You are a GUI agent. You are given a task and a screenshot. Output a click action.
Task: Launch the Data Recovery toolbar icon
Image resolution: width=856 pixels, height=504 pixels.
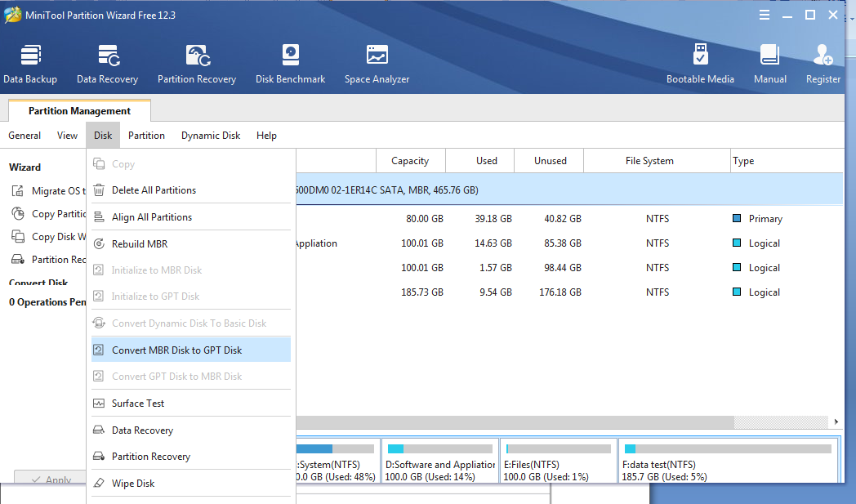(x=108, y=56)
